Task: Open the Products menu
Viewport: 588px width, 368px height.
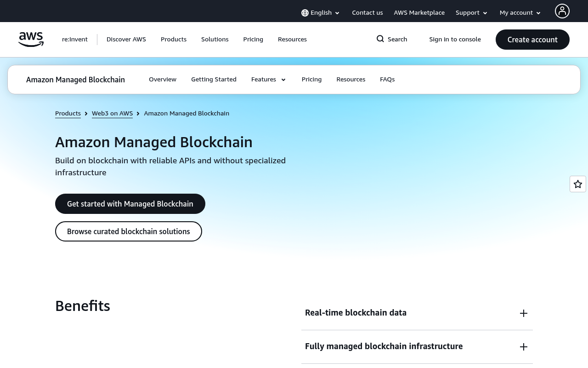Action: coord(174,40)
